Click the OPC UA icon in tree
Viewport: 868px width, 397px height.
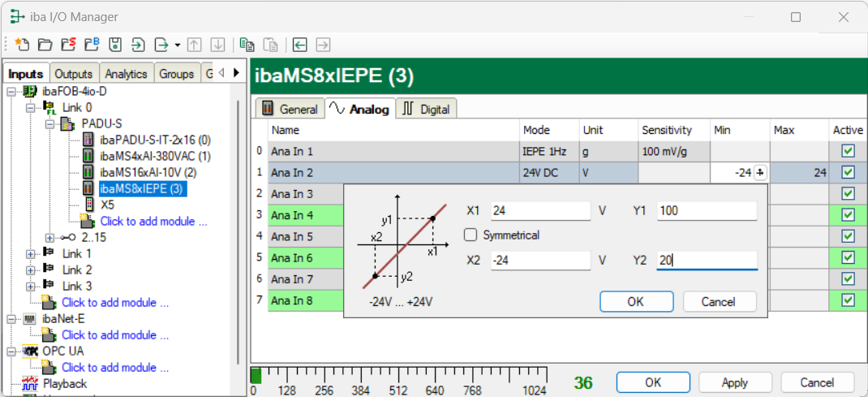point(30,351)
